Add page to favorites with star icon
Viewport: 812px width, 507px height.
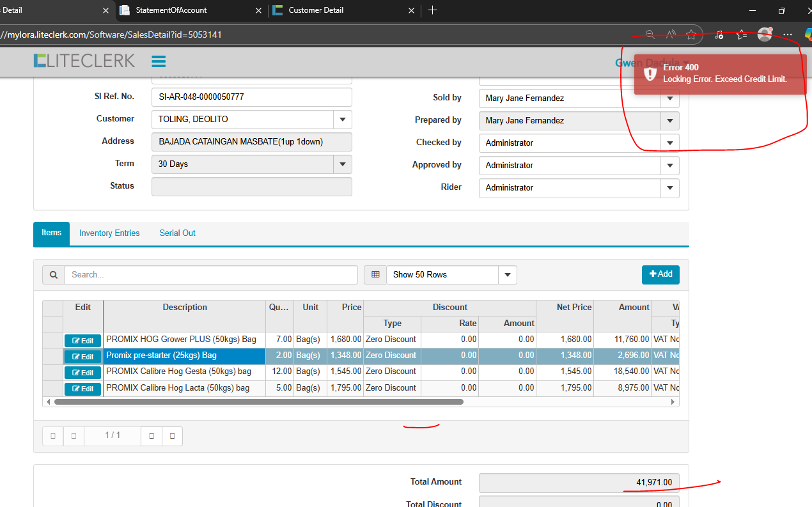click(x=691, y=35)
